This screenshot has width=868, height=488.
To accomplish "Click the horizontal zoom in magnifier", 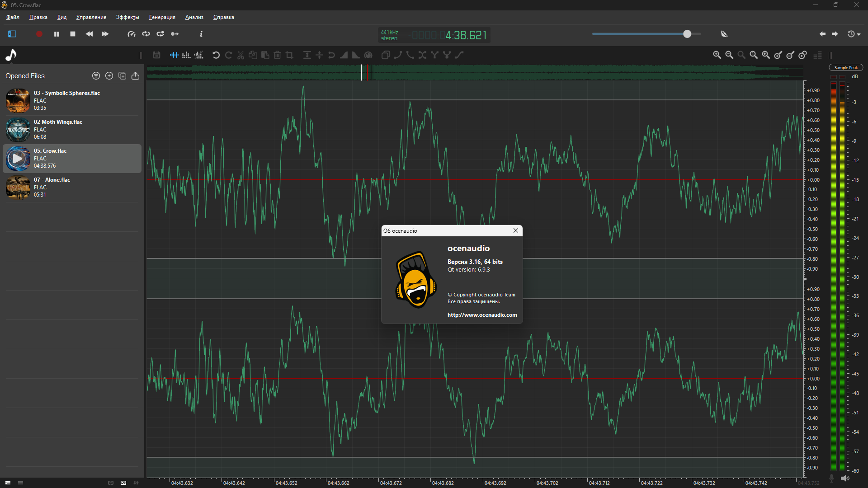I will 717,55.
